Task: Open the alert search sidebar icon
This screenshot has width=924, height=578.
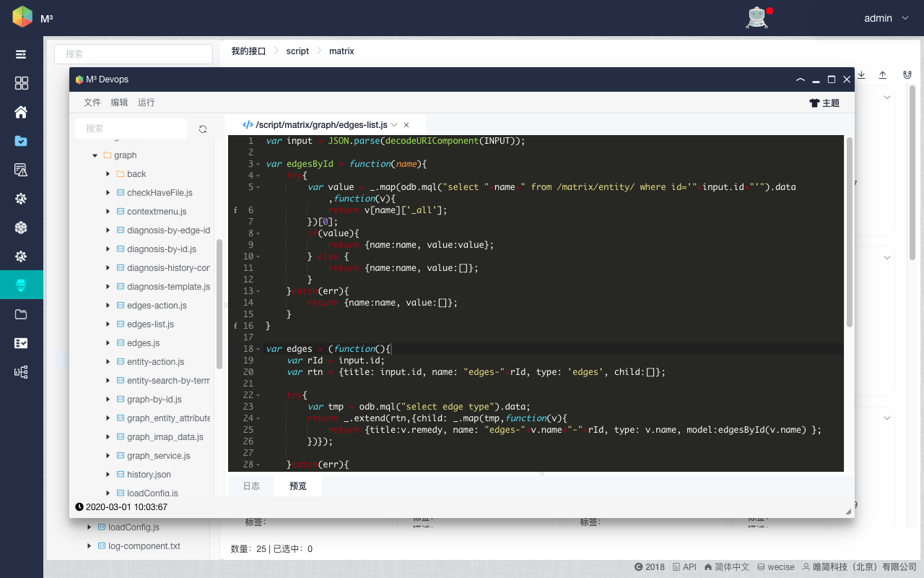Action: 21,170
